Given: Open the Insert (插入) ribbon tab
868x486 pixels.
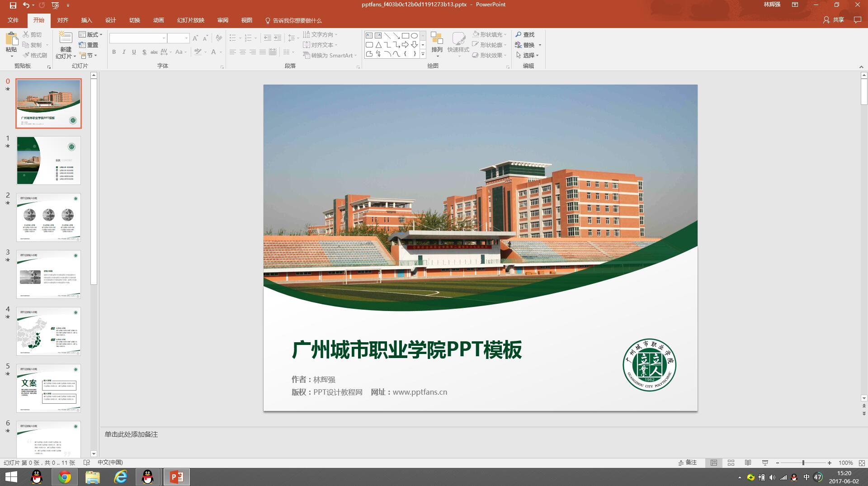Looking at the screenshot, I should (86, 20).
